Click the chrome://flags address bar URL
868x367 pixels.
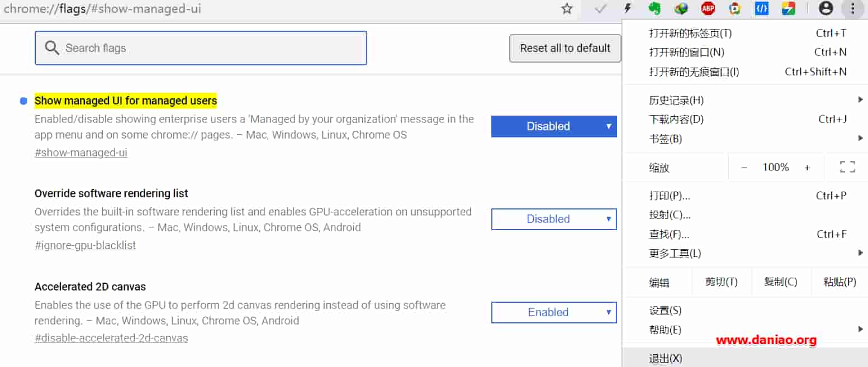[102, 9]
